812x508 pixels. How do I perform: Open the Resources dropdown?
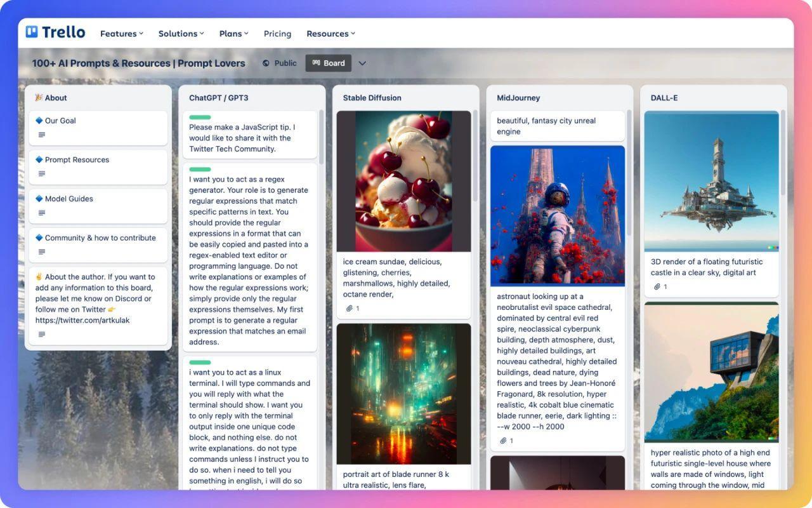click(x=331, y=34)
